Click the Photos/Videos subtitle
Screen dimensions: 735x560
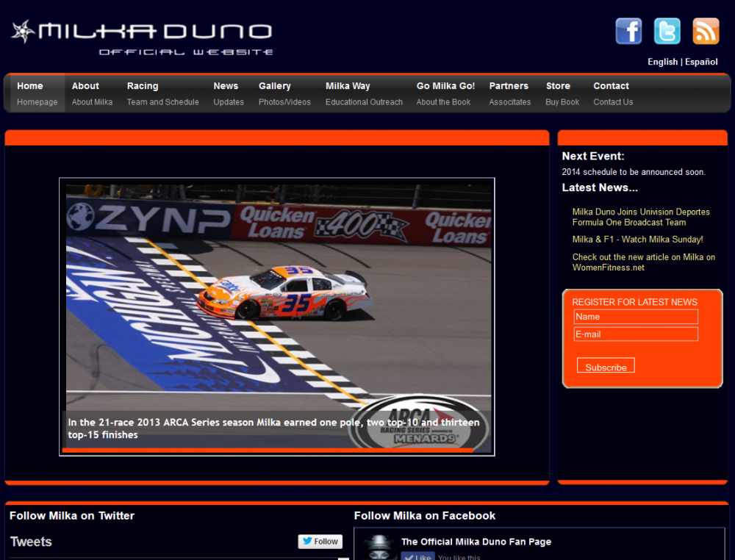[284, 102]
